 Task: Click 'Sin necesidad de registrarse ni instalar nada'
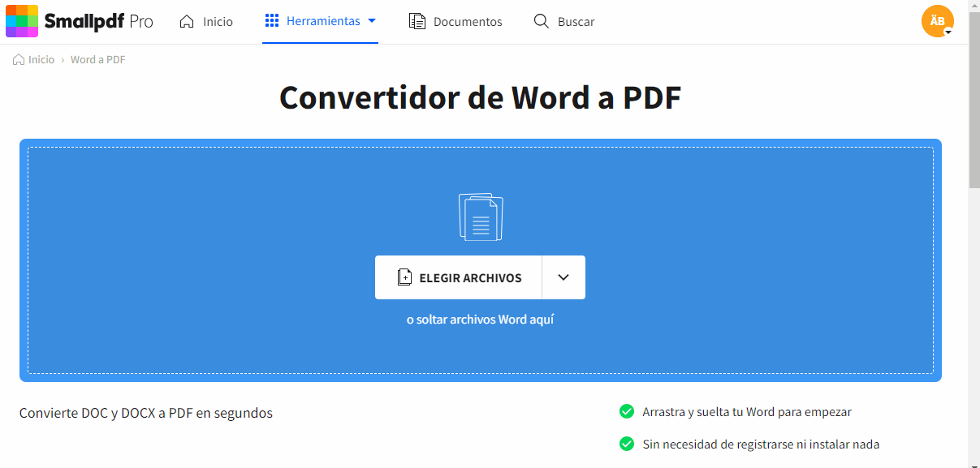(761, 444)
